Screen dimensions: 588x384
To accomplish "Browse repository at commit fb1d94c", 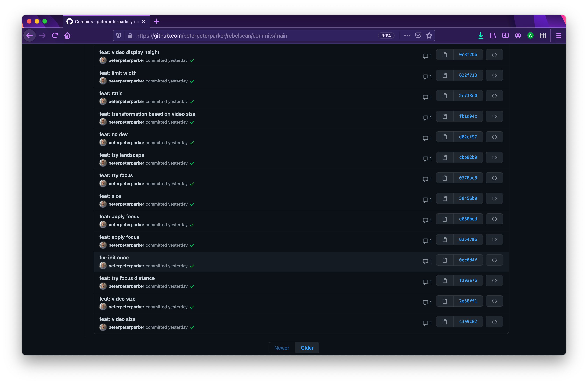I will [494, 116].
